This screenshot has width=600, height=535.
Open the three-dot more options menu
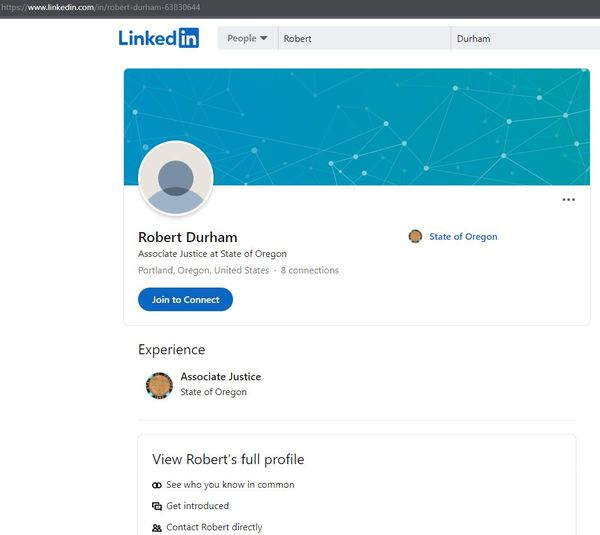[568, 199]
